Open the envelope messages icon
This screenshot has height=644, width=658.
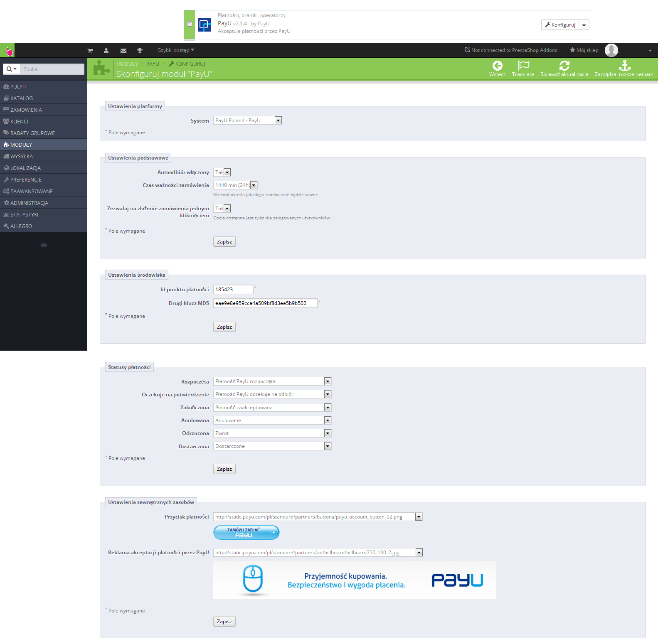click(x=123, y=51)
